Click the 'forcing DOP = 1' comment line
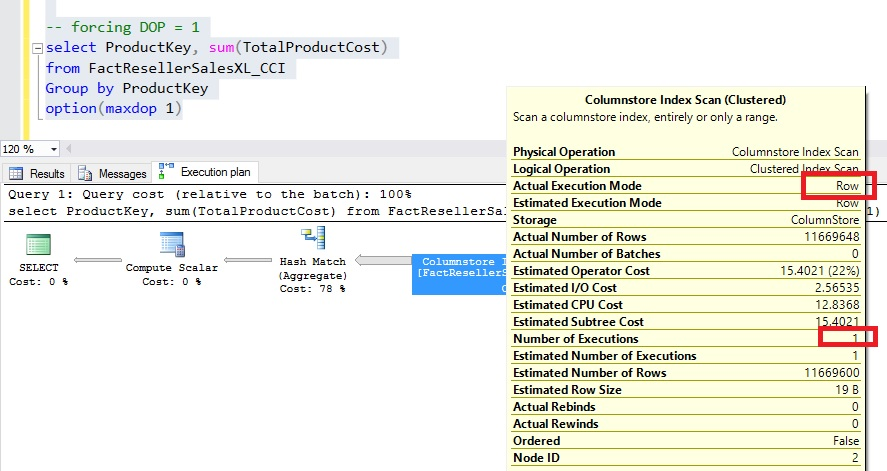Image resolution: width=887 pixels, height=471 pixels. [121, 27]
